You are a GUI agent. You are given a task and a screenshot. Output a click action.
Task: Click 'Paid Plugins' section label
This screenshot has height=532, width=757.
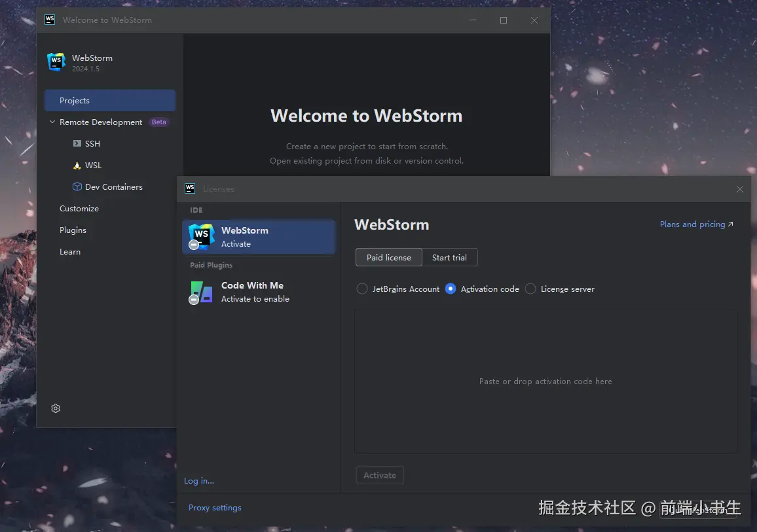[x=211, y=265]
